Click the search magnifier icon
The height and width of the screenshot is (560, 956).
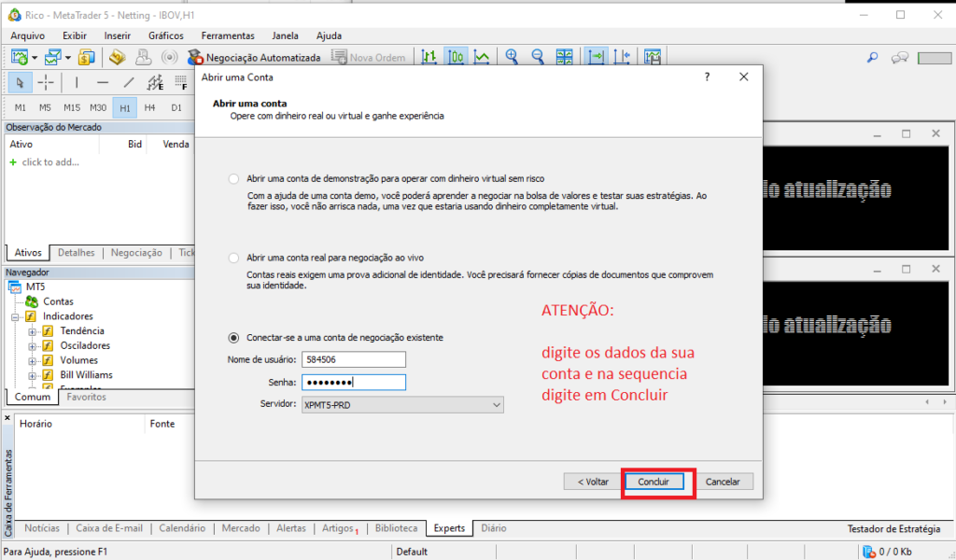(x=873, y=58)
